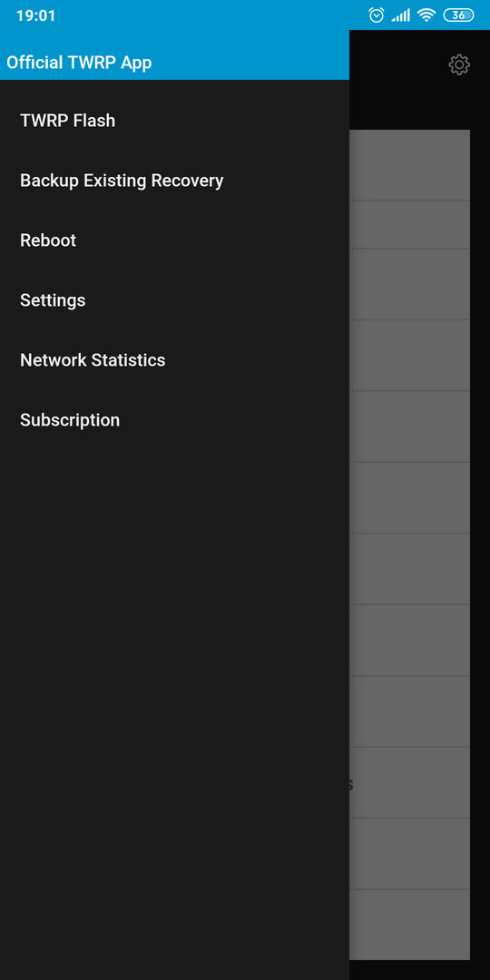Tap the Wi-Fi status icon

[426, 15]
